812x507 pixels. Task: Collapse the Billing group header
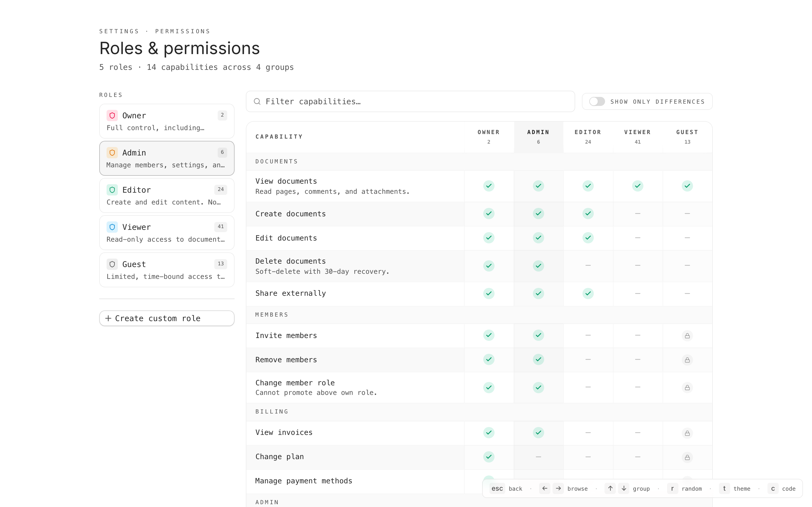click(x=272, y=412)
